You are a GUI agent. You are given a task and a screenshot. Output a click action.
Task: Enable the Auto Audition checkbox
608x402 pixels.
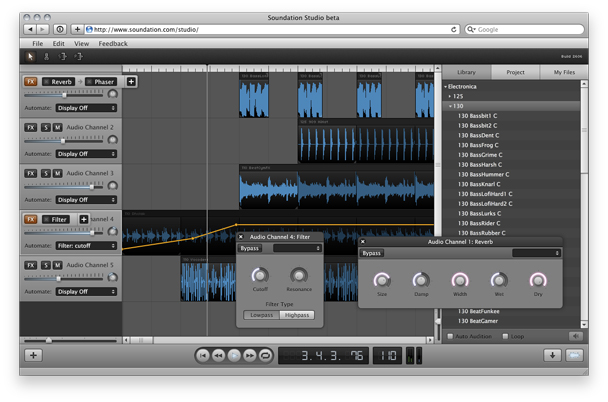click(x=450, y=336)
